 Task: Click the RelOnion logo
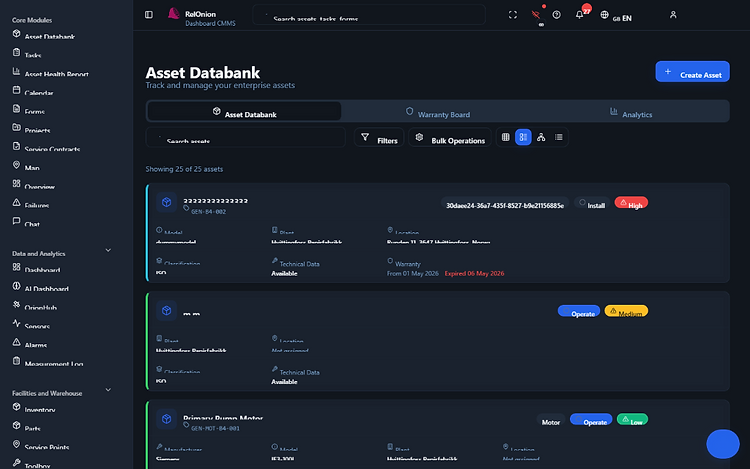pyautogui.click(x=174, y=14)
